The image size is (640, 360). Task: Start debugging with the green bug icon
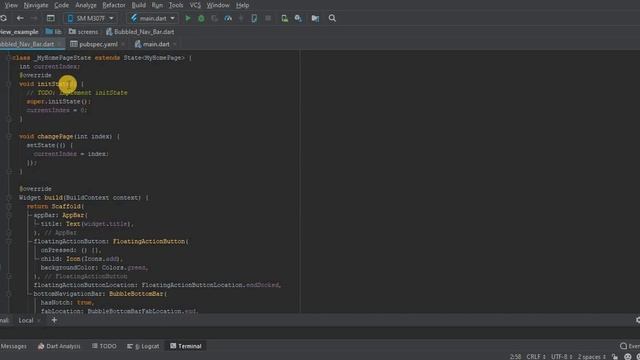pyautogui.click(x=201, y=18)
